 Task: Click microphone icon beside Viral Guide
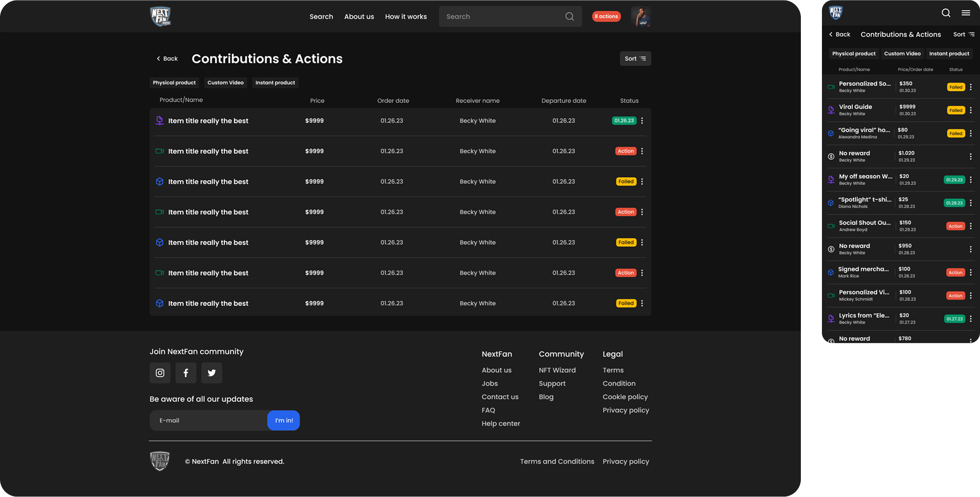[x=831, y=110]
